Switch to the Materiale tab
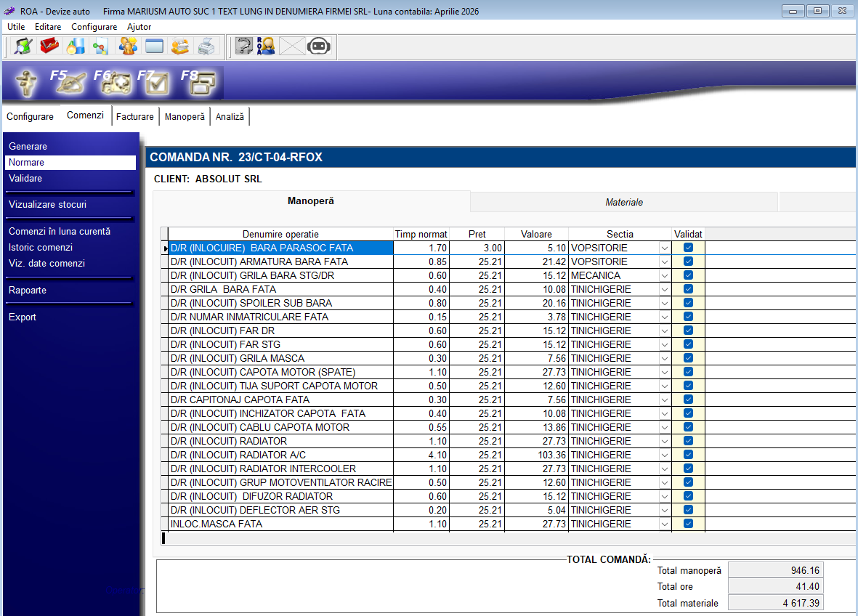This screenshot has width=858, height=616. pyautogui.click(x=624, y=203)
